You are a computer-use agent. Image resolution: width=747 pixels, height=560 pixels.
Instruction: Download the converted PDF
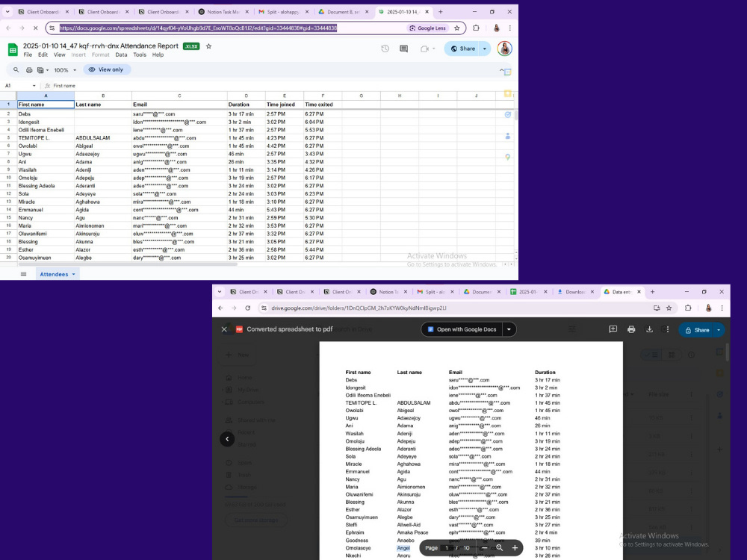pos(649,329)
